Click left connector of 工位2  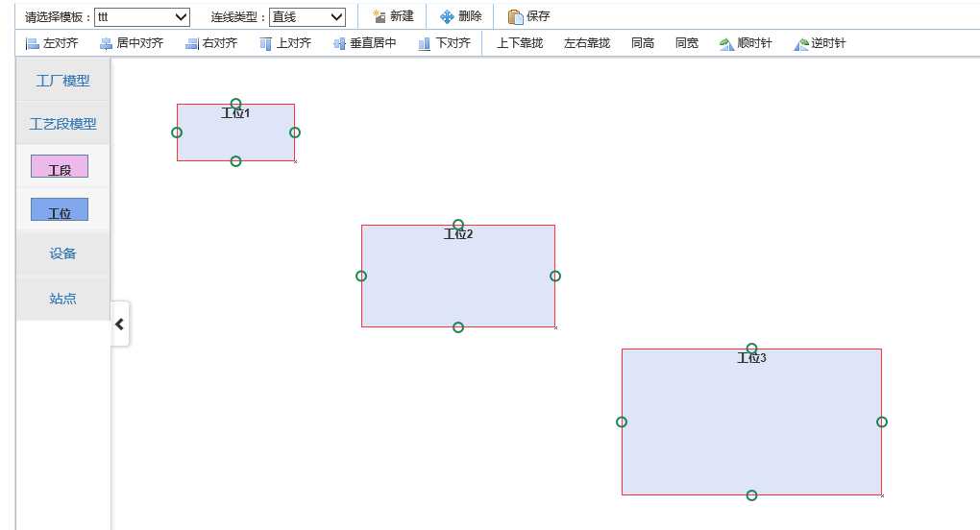tap(361, 276)
